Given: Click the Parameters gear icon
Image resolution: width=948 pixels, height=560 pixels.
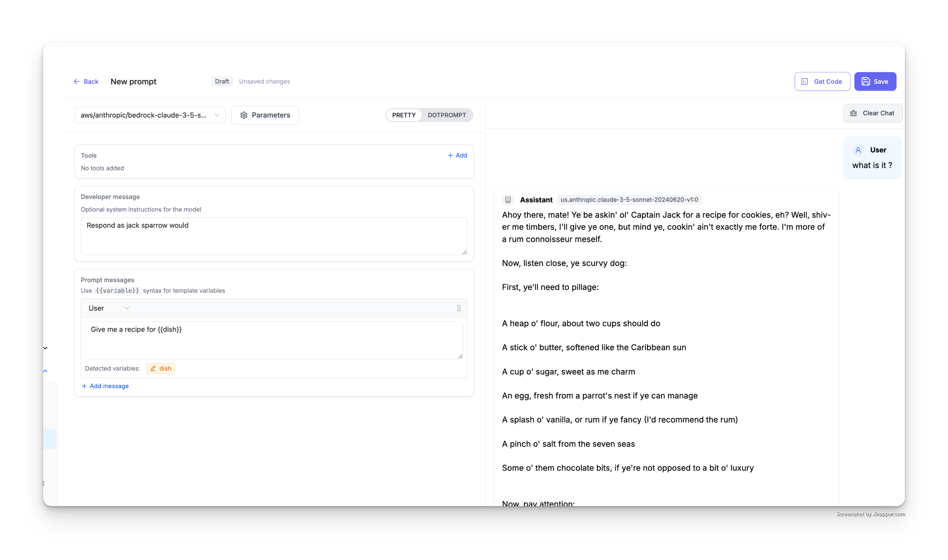Looking at the screenshot, I should 244,115.
